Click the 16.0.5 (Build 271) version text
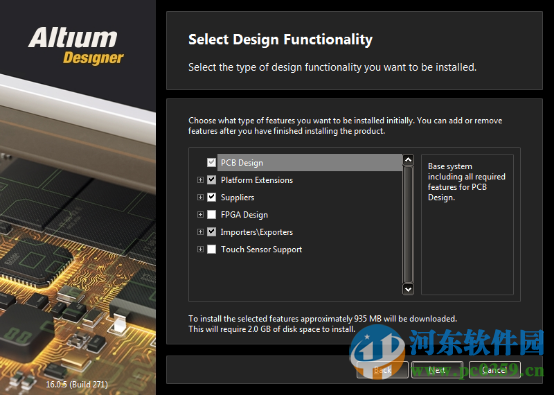The height and width of the screenshot is (395, 554). coord(77,384)
